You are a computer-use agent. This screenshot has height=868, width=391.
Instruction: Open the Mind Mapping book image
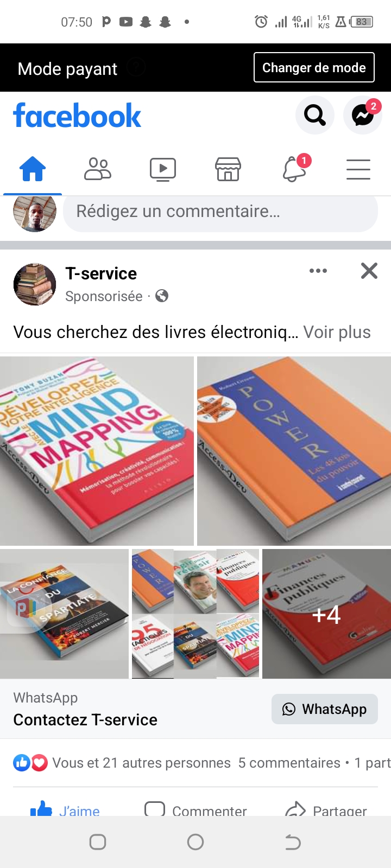(97, 451)
